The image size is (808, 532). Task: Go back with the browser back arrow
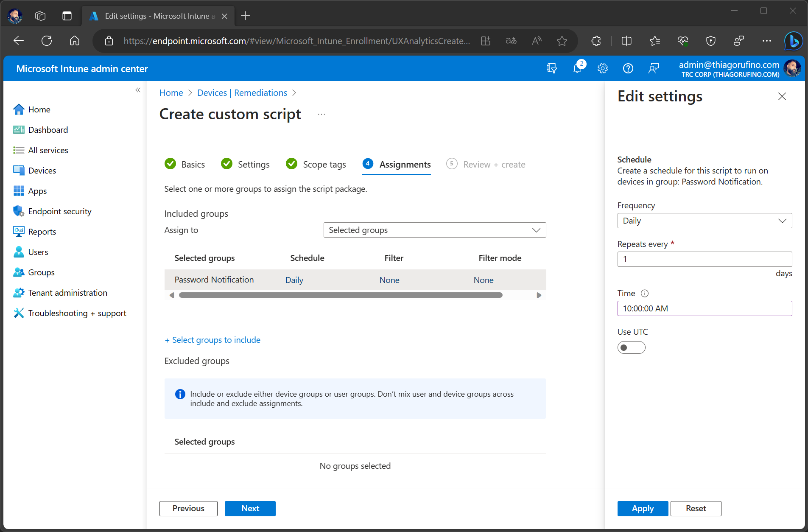(19, 41)
